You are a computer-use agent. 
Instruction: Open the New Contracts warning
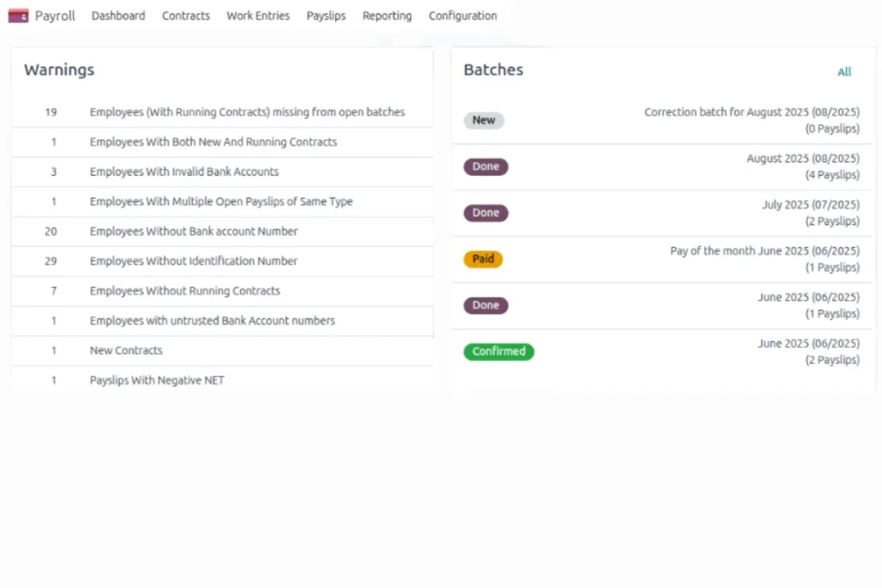(126, 350)
